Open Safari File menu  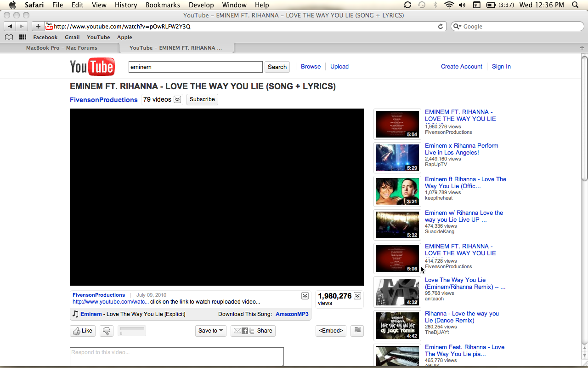pos(57,5)
